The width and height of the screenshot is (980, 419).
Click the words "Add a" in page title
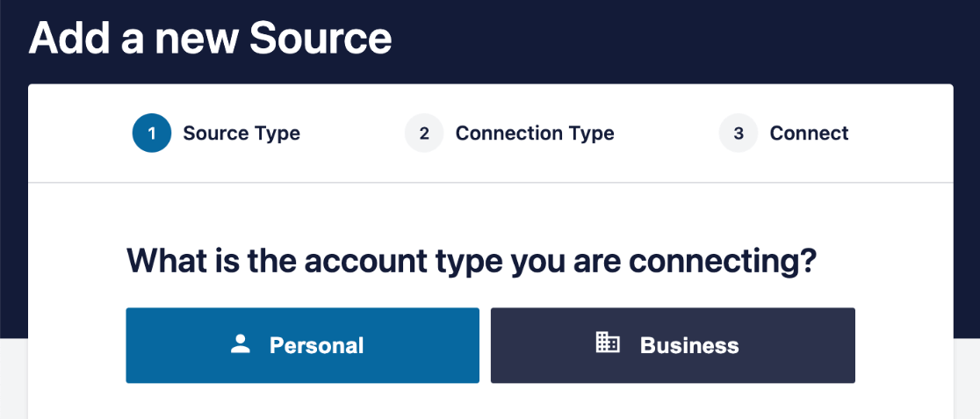[76, 39]
